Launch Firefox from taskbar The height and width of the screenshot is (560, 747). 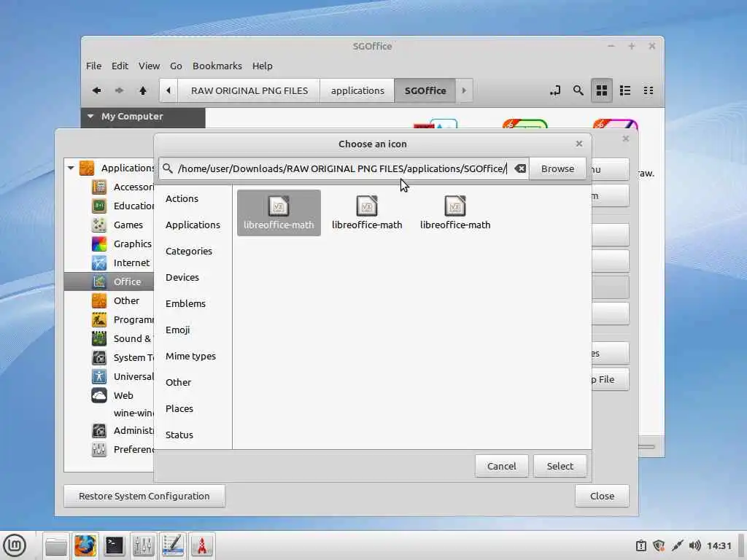tap(85, 545)
